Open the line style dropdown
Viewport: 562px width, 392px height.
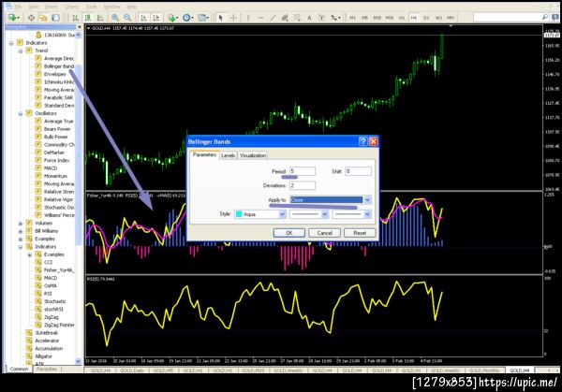[325, 214]
